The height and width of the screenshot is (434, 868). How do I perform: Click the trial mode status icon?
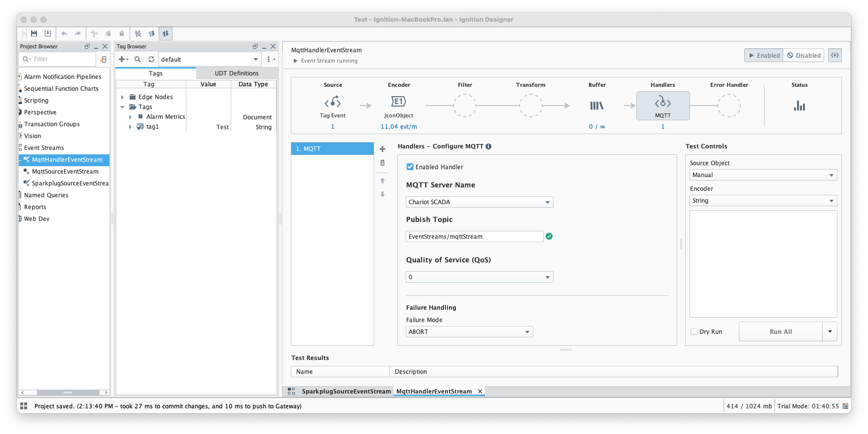coord(846,406)
